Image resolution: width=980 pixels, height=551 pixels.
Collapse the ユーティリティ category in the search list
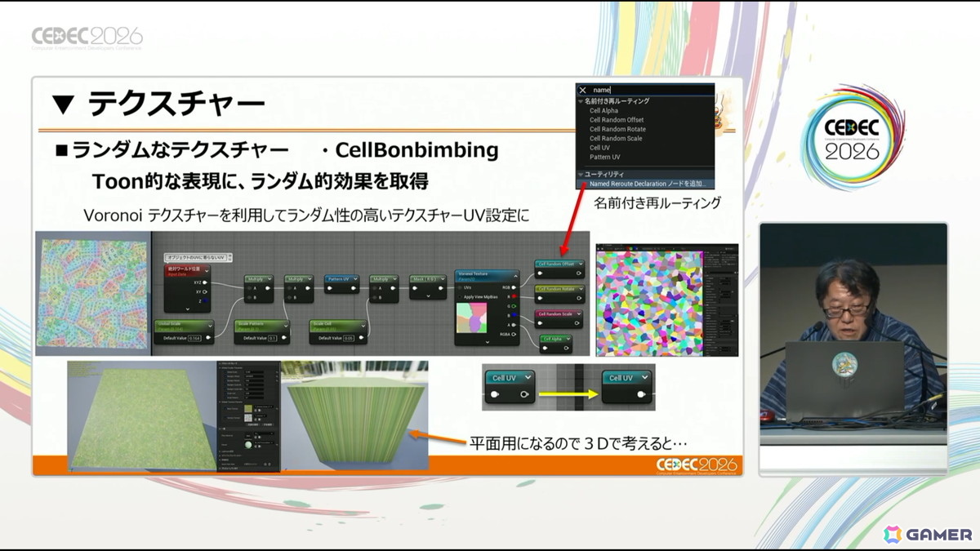click(x=581, y=174)
